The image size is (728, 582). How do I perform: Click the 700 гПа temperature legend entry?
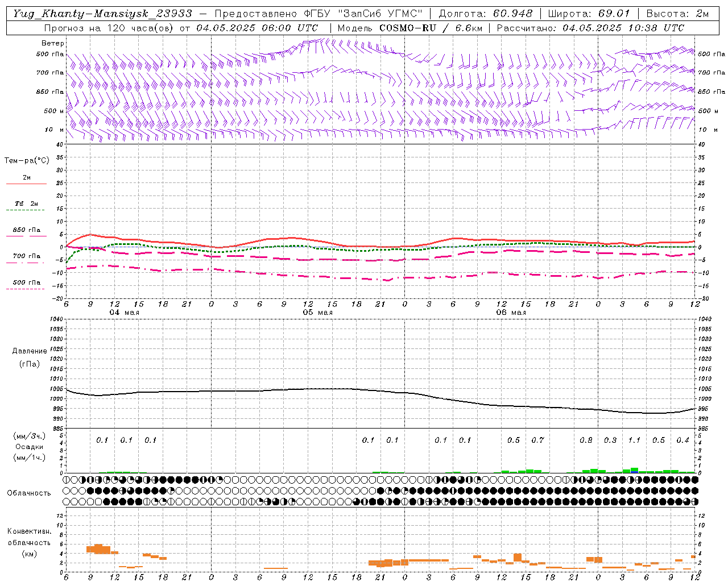click(27, 256)
